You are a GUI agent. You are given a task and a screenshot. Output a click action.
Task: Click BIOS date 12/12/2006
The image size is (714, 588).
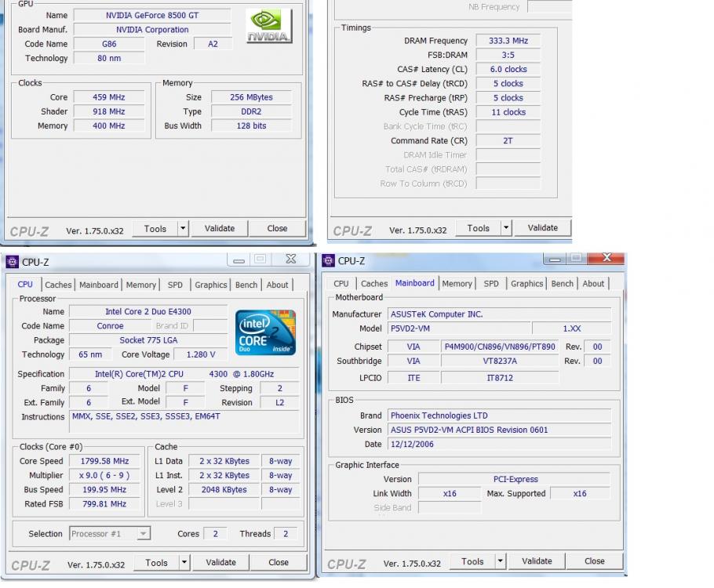[x=499, y=444]
